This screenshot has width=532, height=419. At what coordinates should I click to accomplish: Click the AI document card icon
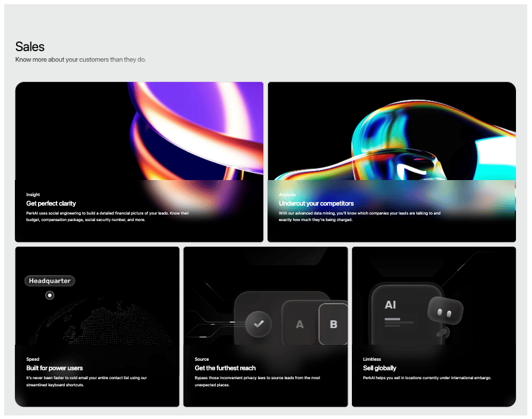coord(406,315)
